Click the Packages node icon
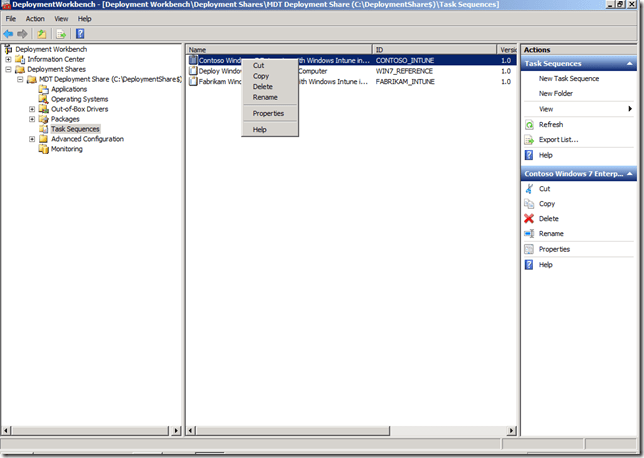This screenshot has height=458, width=644. coord(44,119)
